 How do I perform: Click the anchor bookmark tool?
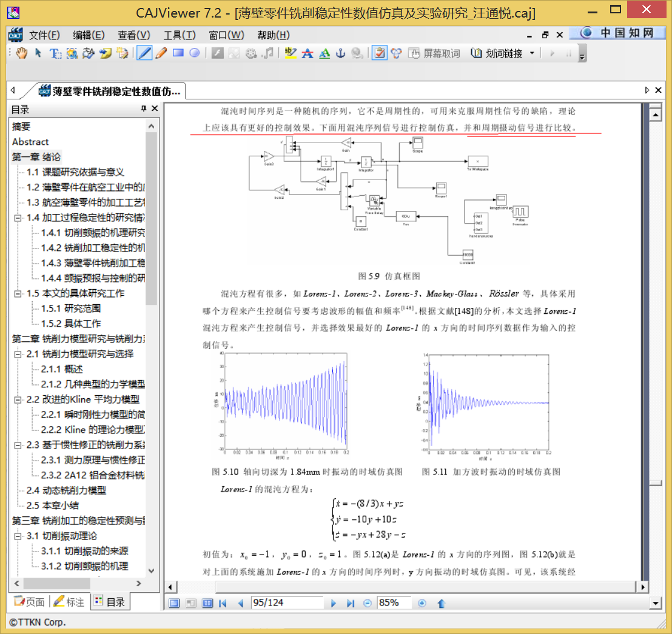tap(341, 53)
